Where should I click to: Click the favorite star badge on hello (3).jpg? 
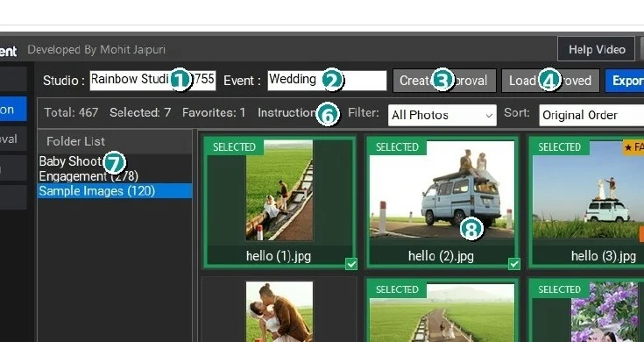[x=633, y=147]
